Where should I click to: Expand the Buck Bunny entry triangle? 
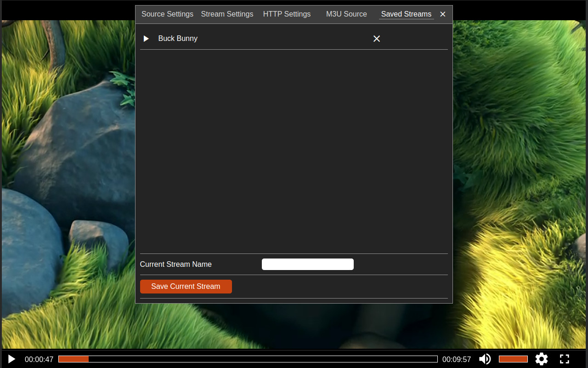pyautogui.click(x=146, y=39)
